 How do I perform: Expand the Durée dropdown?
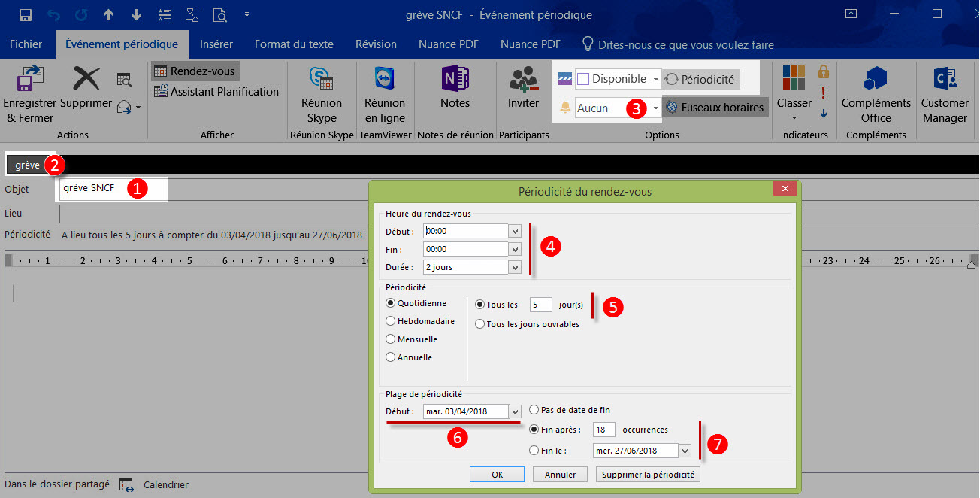coord(515,267)
